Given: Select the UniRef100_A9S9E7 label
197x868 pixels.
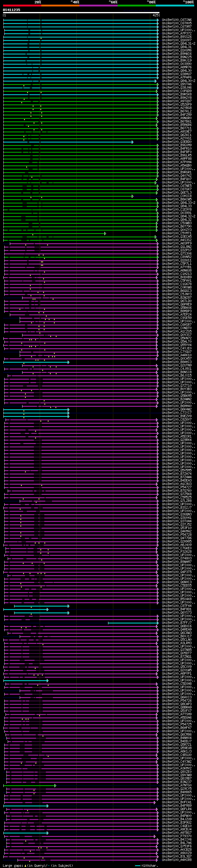Looking at the screenshot, I should (177, 132).
